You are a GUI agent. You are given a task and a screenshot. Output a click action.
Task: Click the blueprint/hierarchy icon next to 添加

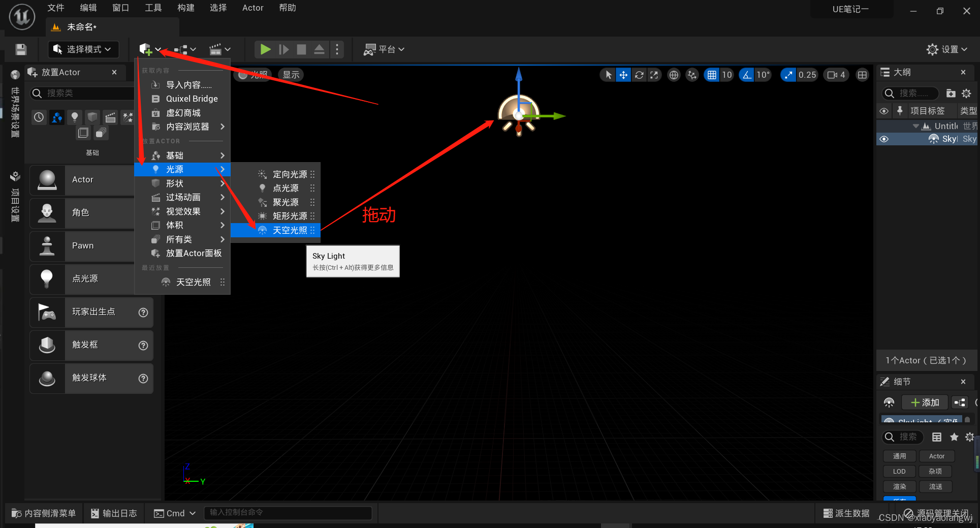coord(960,402)
